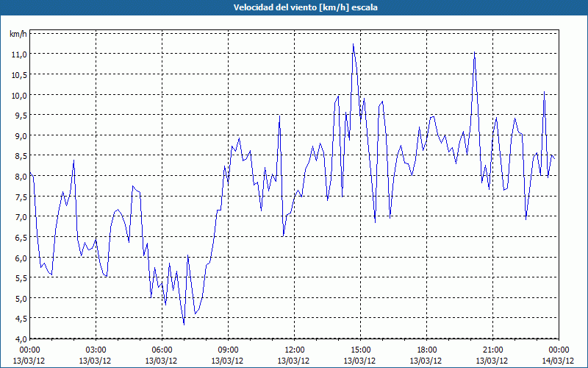Click the 5,5 y-axis value
This screenshot has height=368, width=588.
(21, 278)
